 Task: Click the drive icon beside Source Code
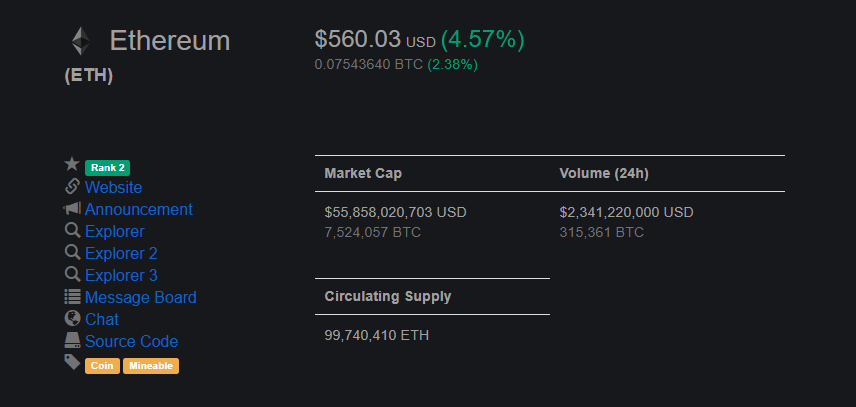72,340
